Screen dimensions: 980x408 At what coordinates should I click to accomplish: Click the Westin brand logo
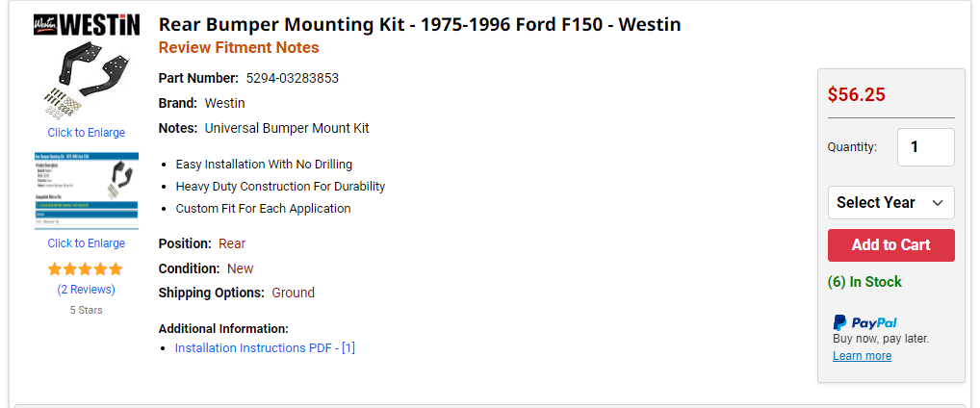click(87, 25)
